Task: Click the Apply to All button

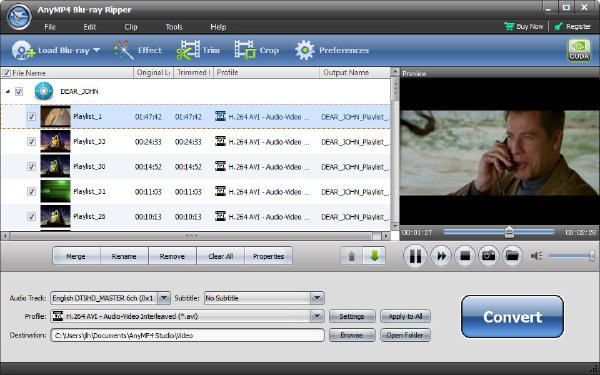Action: coord(405,316)
